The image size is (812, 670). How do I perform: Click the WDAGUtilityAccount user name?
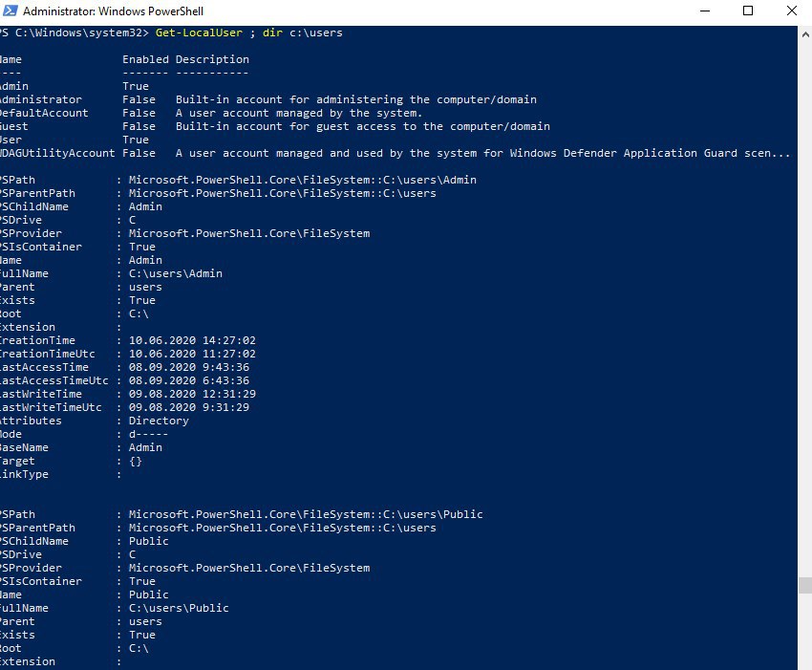coord(57,153)
